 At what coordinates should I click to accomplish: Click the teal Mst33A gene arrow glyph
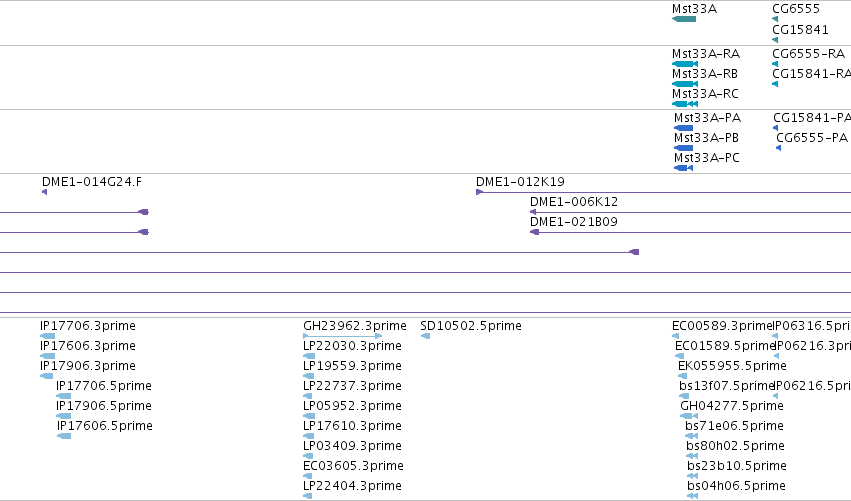tap(684, 20)
